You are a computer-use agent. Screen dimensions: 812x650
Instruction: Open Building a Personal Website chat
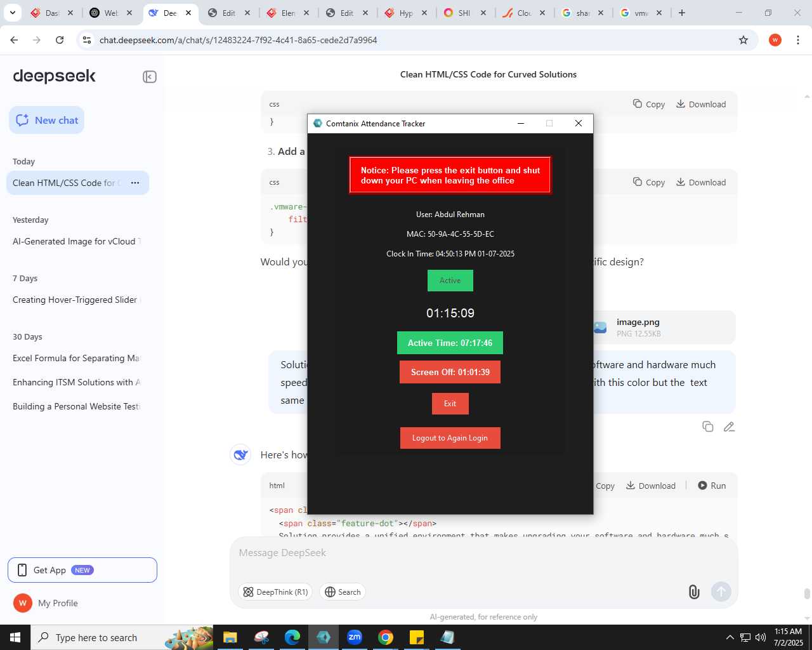[77, 406]
